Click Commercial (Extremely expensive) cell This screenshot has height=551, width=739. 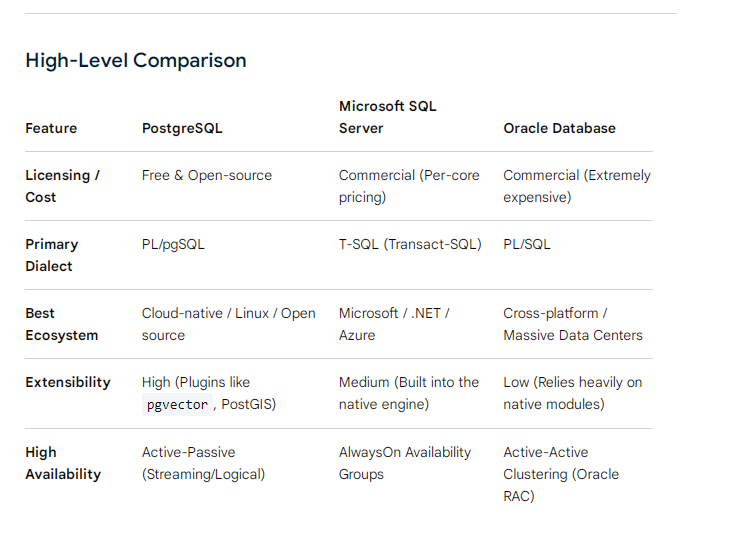[577, 186]
